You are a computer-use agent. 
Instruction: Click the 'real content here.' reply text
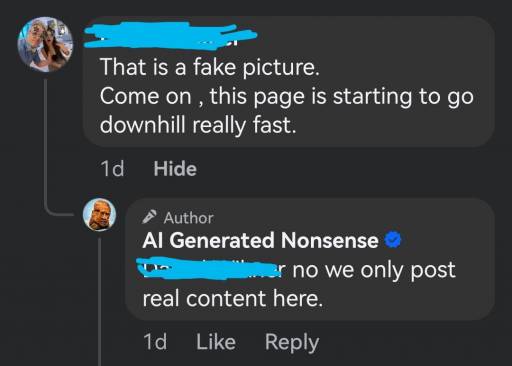pyautogui.click(x=233, y=298)
